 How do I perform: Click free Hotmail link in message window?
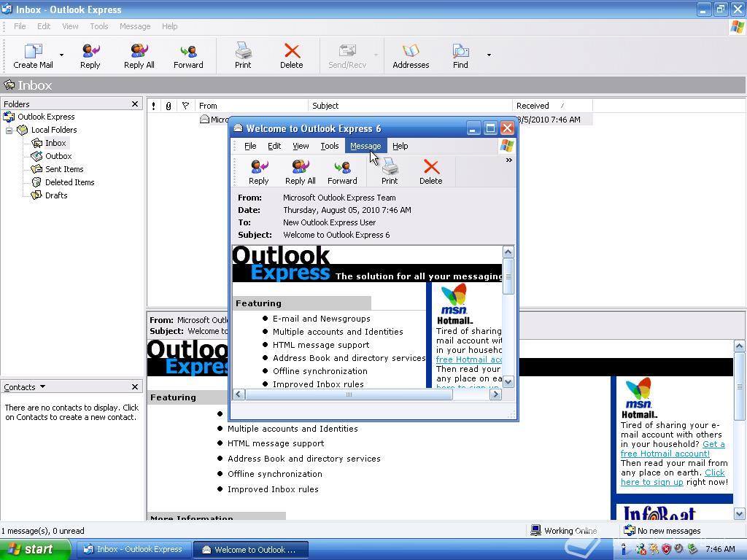click(x=469, y=359)
